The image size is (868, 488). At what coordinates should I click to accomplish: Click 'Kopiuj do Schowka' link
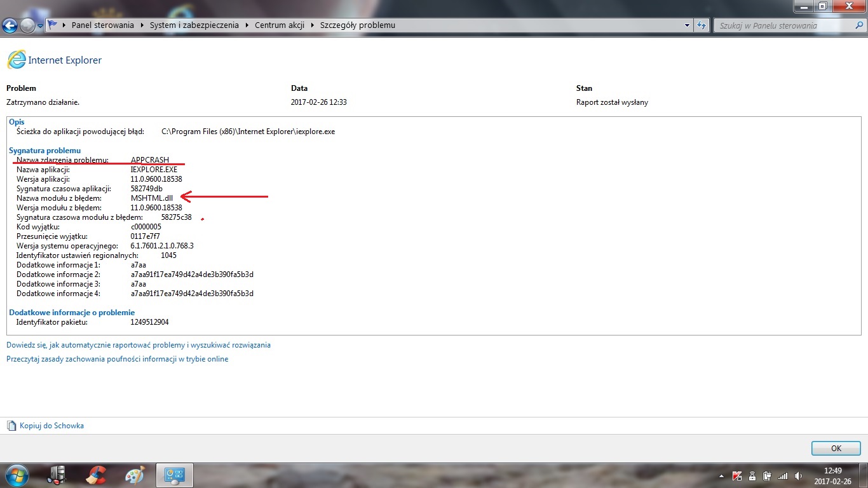[51, 426]
